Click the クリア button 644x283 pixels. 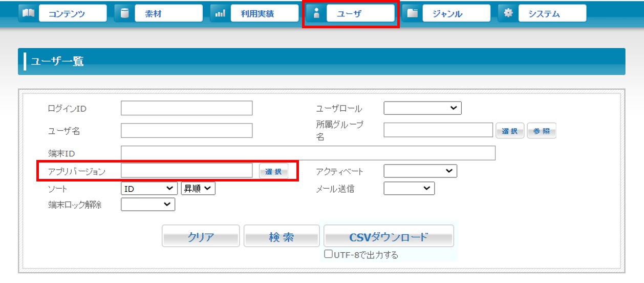click(201, 236)
